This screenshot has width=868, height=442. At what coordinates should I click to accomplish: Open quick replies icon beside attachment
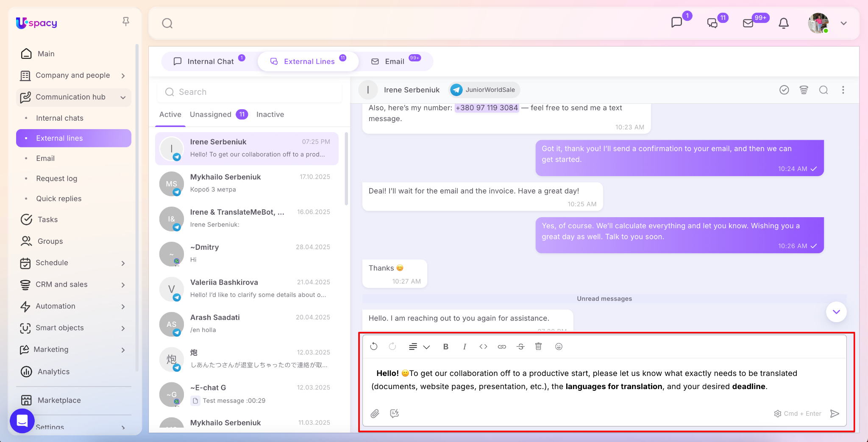(x=394, y=414)
